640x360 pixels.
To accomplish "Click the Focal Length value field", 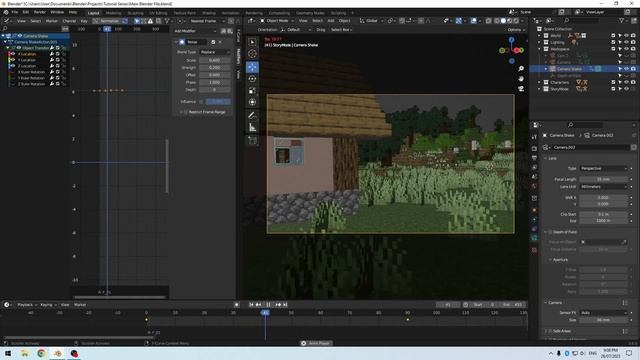I will coord(603,179).
